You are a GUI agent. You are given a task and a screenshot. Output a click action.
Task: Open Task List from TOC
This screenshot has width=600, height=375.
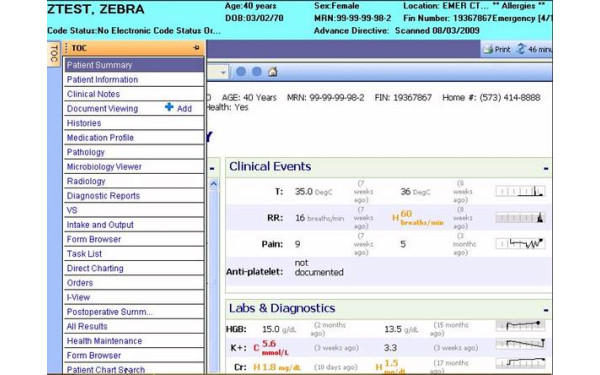pos(134,254)
